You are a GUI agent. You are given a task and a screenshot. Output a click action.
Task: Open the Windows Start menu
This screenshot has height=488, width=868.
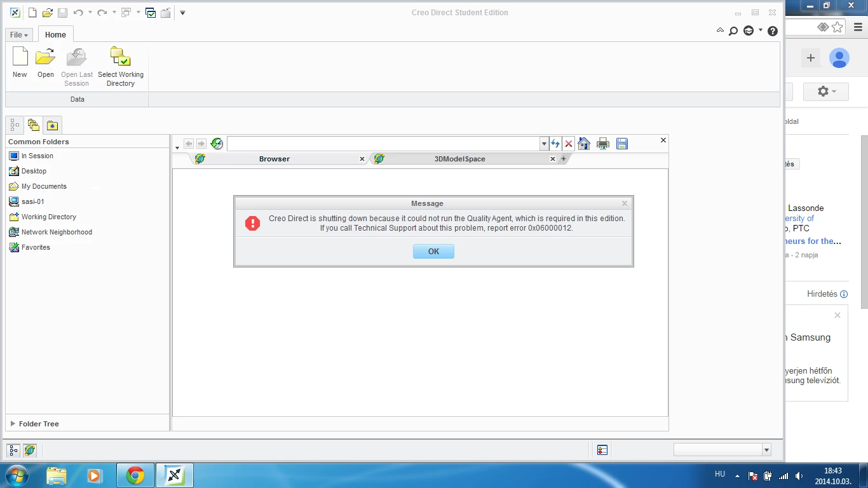[x=17, y=475]
